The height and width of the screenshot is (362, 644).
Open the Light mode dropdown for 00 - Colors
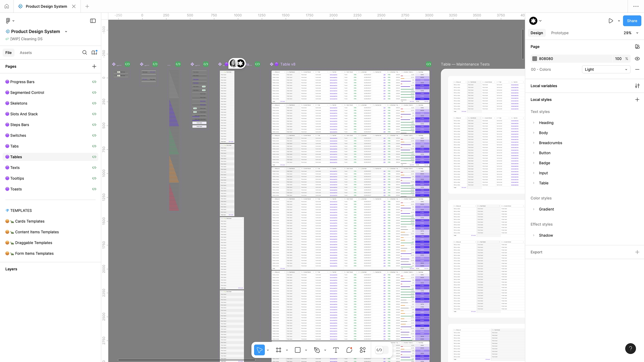pos(606,69)
